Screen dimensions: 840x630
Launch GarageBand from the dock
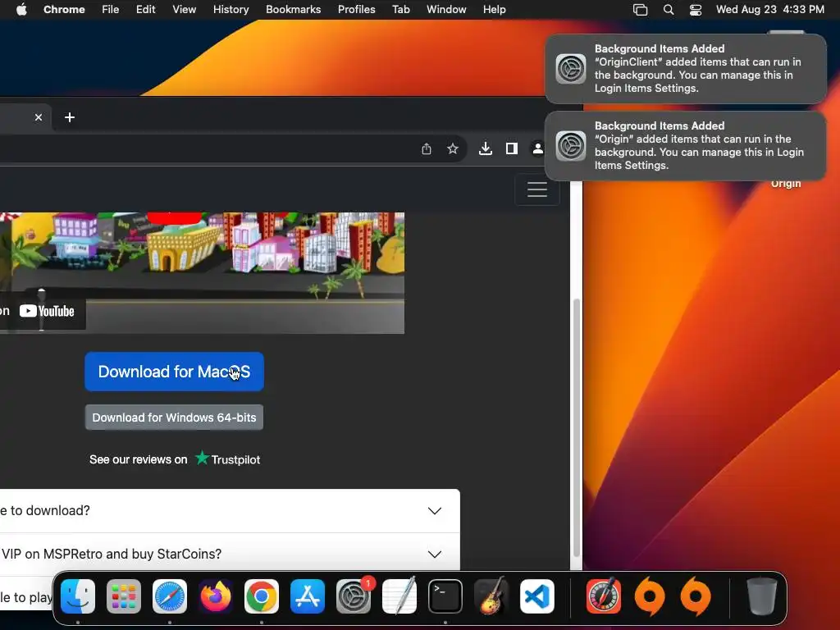click(x=491, y=596)
